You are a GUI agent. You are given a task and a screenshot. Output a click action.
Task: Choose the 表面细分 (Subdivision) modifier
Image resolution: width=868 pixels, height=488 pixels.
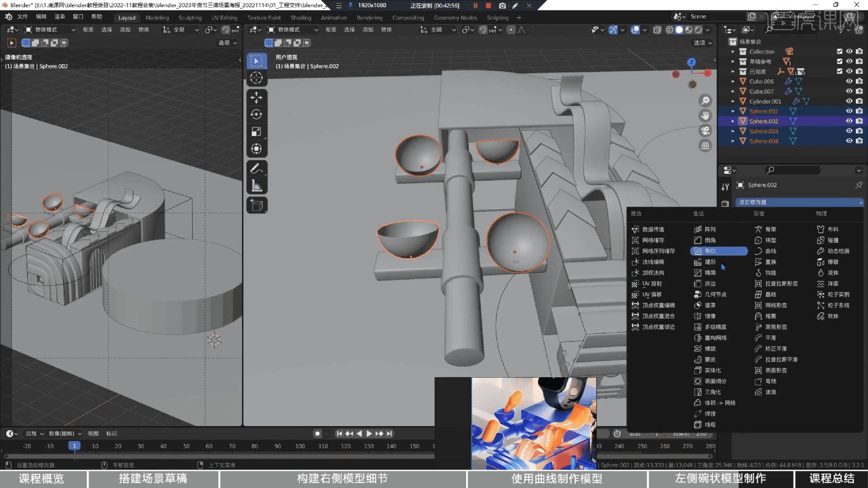click(719, 381)
